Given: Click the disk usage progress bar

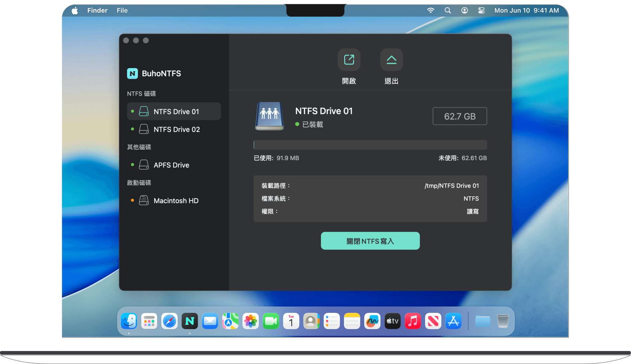Looking at the screenshot, I should tap(370, 145).
